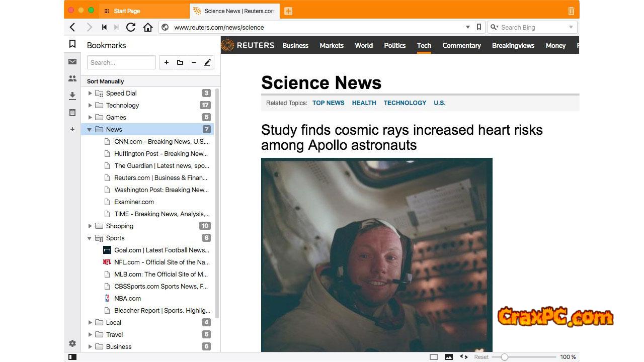Click the bookmarks Search field

tap(121, 62)
